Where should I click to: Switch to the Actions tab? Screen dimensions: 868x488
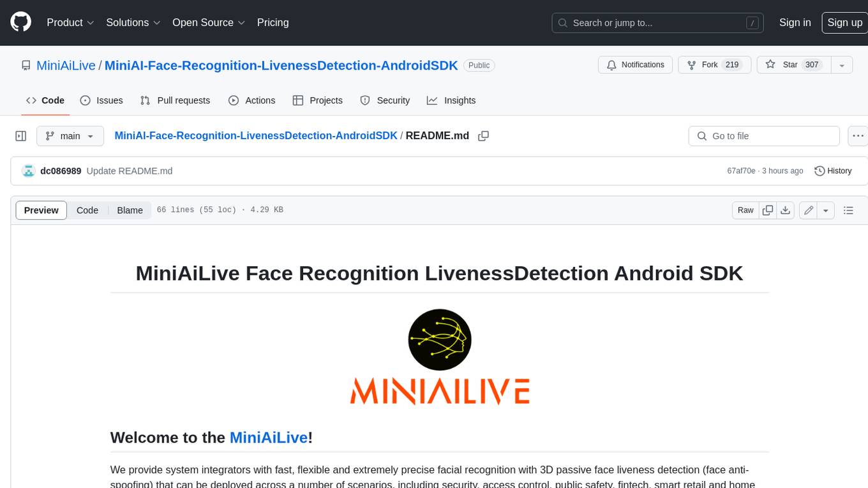pos(251,100)
